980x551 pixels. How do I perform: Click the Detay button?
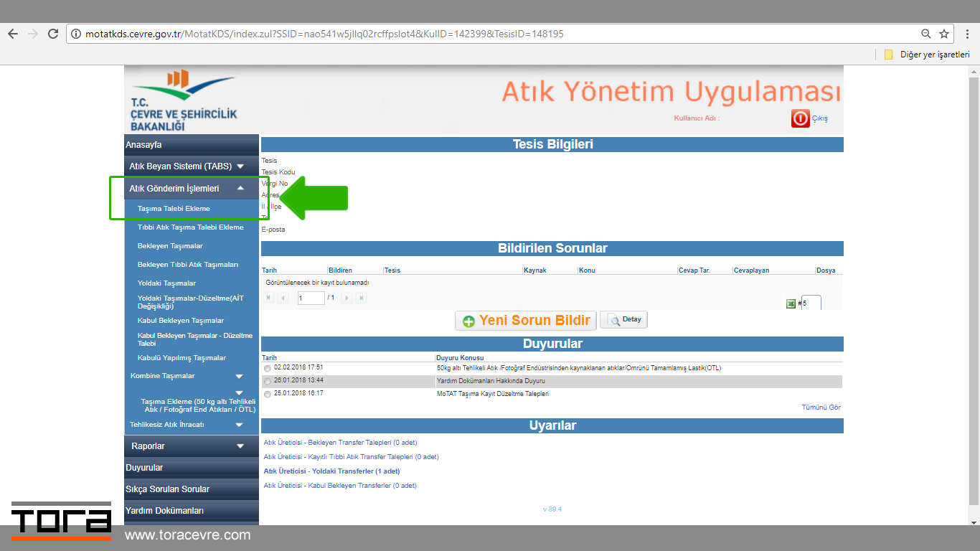click(x=623, y=320)
